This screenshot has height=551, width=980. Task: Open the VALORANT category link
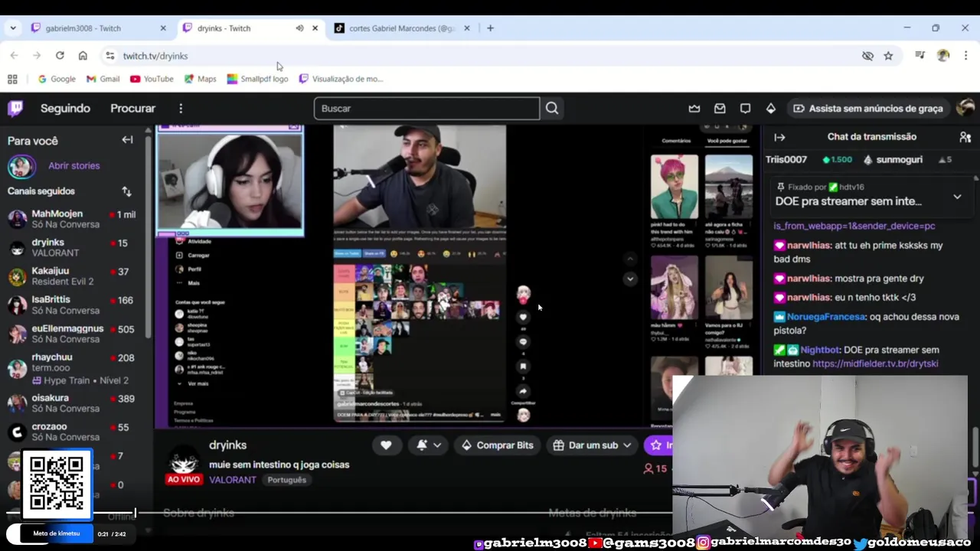pyautogui.click(x=233, y=480)
